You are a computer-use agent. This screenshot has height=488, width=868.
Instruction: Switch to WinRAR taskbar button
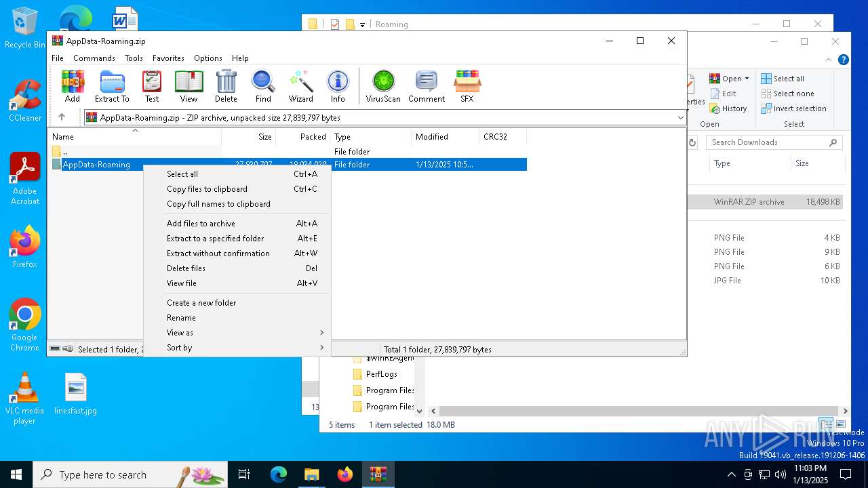(378, 474)
